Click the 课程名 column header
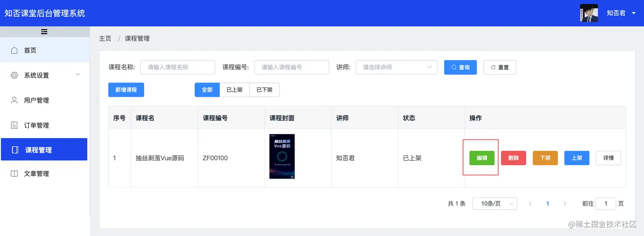 click(145, 118)
